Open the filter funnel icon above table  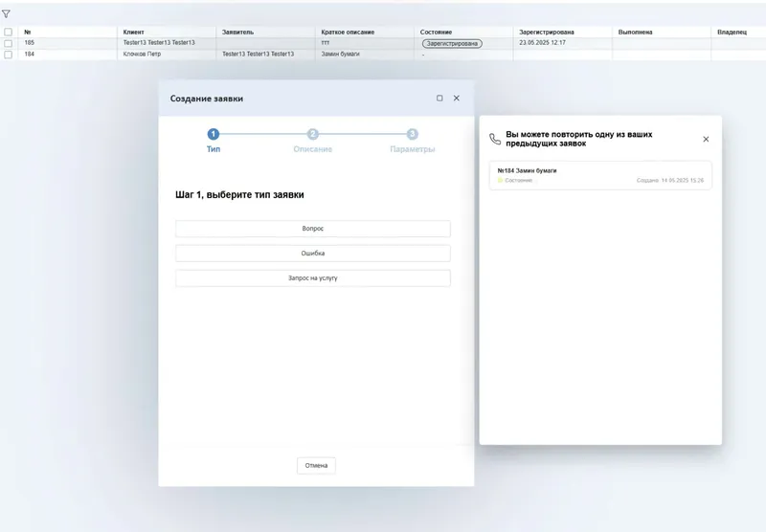pyautogui.click(x=6, y=14)
